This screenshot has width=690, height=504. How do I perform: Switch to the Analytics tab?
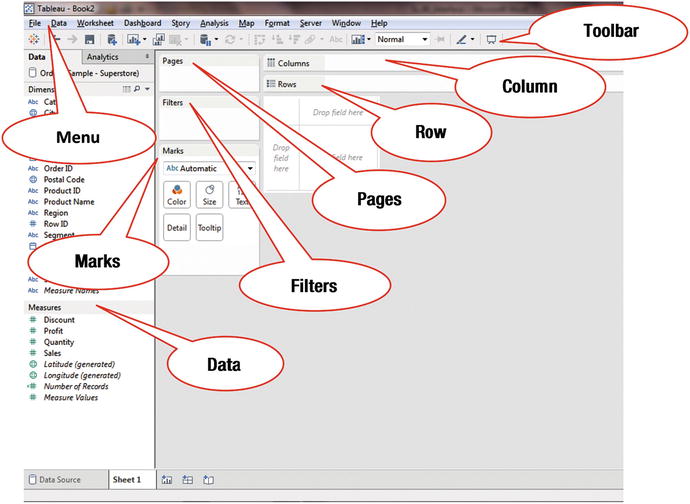point(117,57)
